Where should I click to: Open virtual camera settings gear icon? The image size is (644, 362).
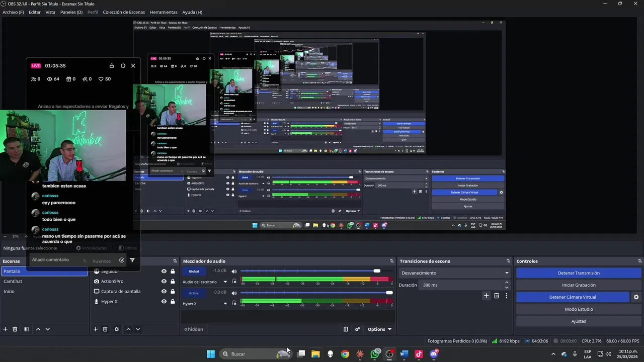point(636,297)
